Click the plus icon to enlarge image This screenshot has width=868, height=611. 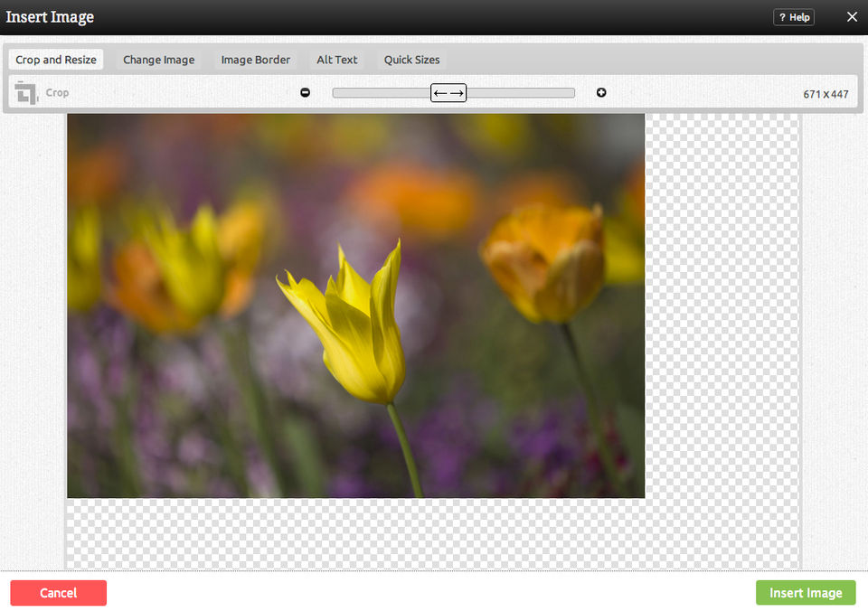[601, 93]
